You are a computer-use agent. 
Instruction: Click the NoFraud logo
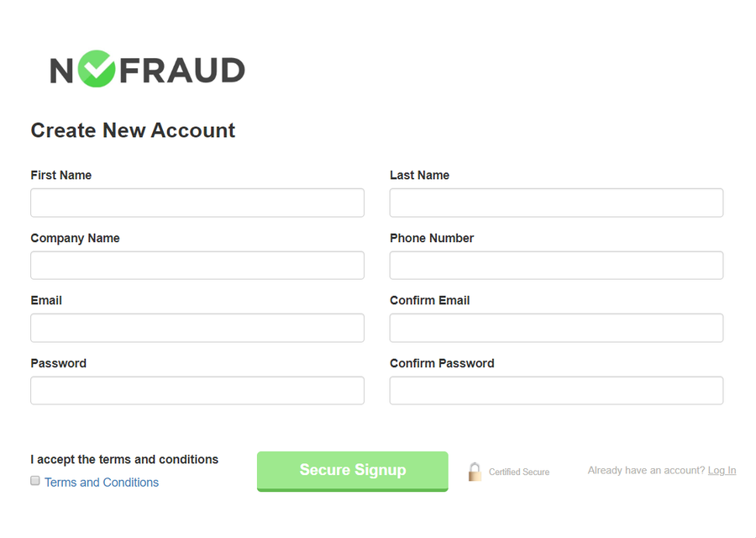click(x=147, y=70)
